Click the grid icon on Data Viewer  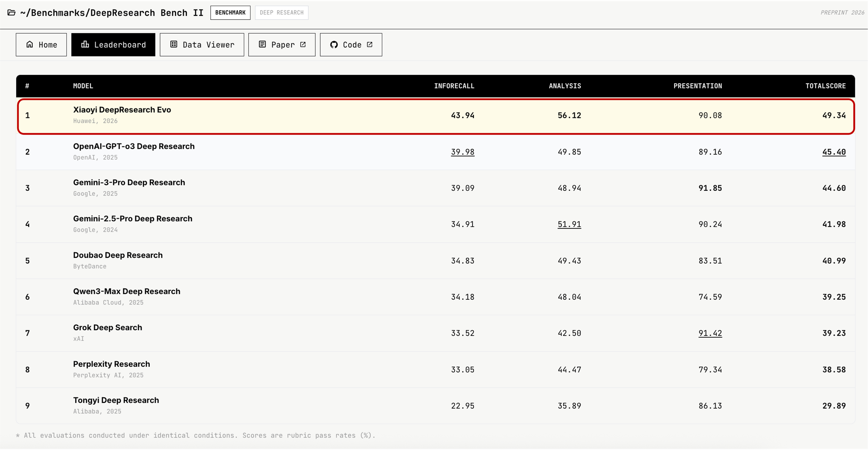coord(174,45)
